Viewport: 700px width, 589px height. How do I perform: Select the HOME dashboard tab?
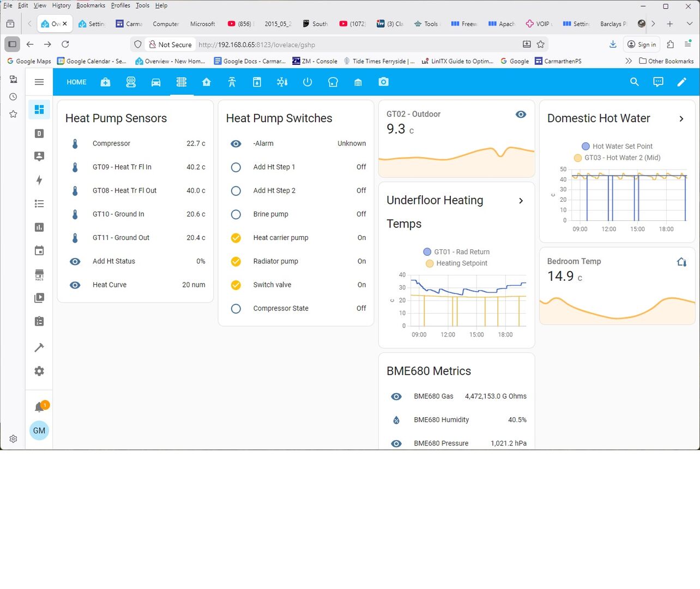coord(76,82)
